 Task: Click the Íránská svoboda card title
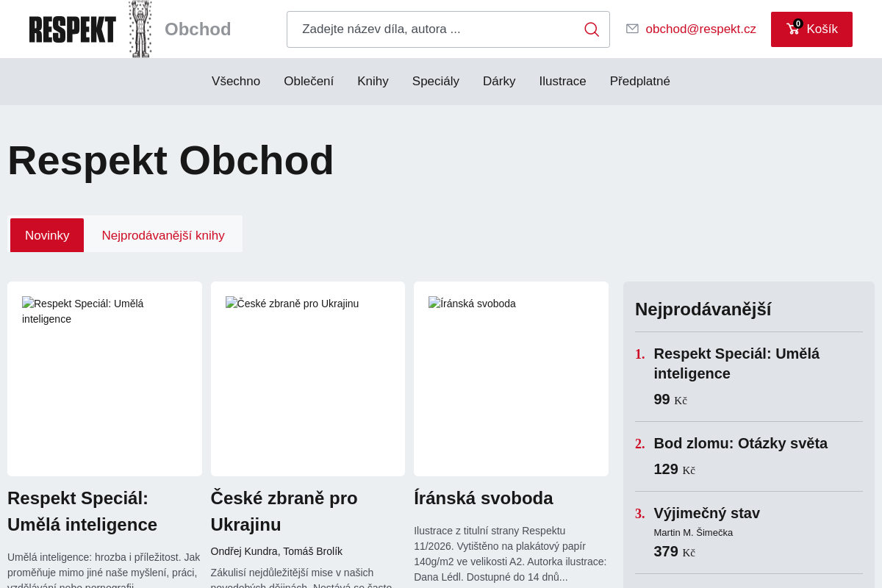pyautogui.click(x=483, y=498)
